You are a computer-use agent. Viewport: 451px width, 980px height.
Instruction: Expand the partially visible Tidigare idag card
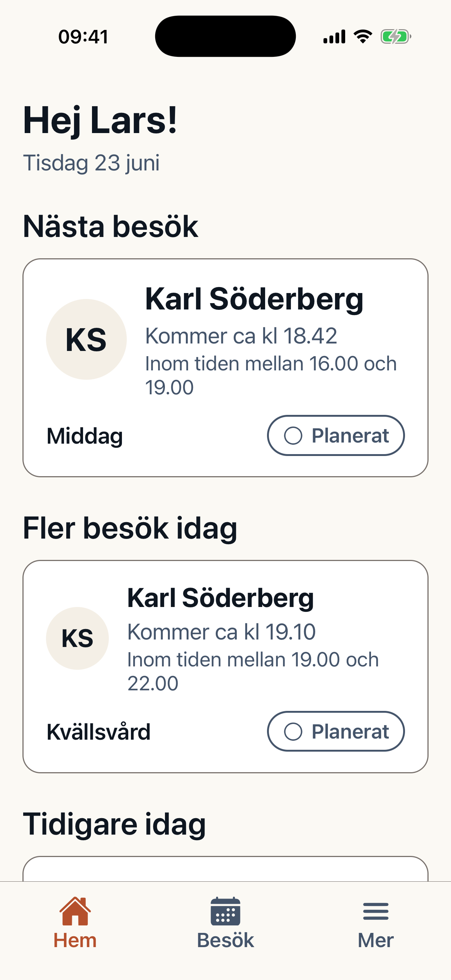225,869
